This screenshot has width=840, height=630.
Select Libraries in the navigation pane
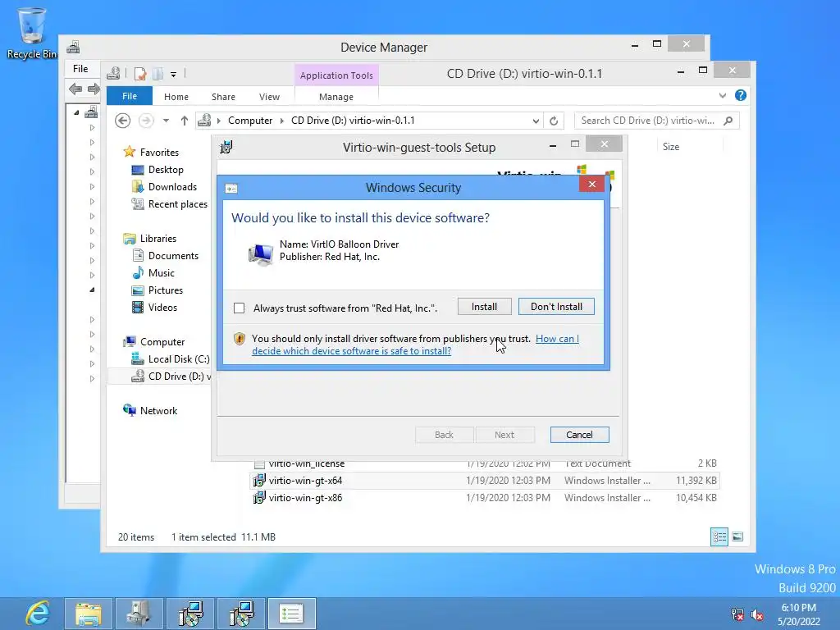pos(158,239)
